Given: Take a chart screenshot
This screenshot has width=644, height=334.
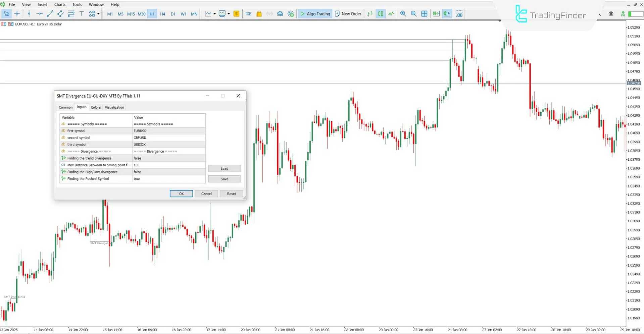Looking at the screenshot, I should click(x=459, y=14).
